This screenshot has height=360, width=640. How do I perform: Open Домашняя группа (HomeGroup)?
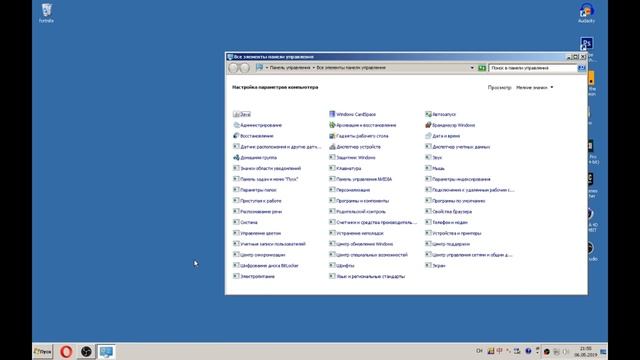point(255,158)
